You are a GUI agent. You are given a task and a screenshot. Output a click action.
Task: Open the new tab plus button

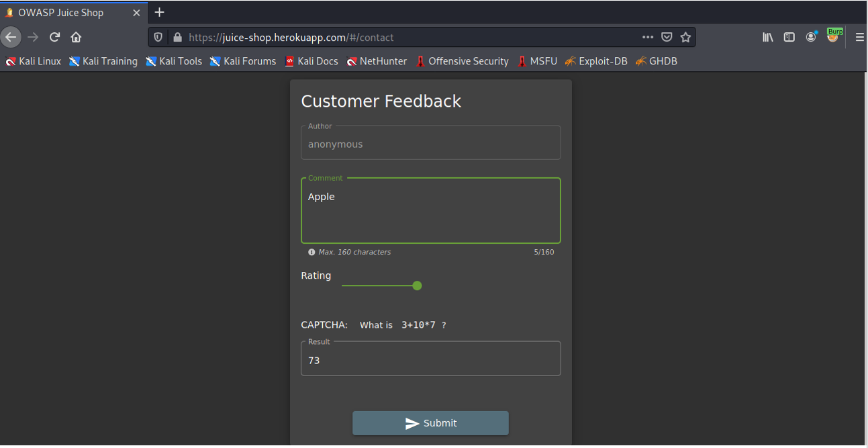tap(159, 12)
